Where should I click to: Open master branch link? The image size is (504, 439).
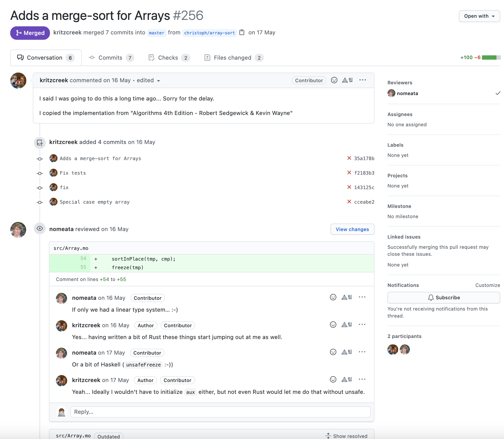157,33
